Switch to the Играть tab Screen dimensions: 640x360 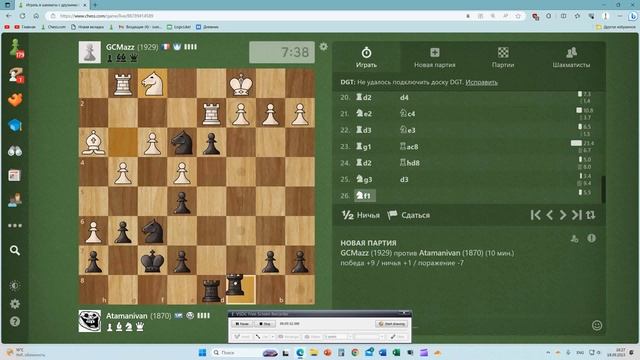click(366, 58)
